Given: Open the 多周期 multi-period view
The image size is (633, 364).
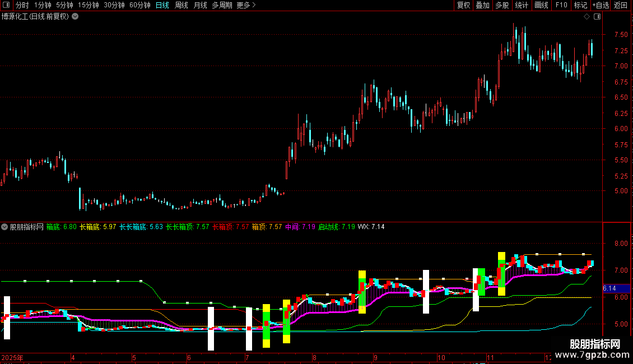Looking at the screenshot, I should pos(222,6).
